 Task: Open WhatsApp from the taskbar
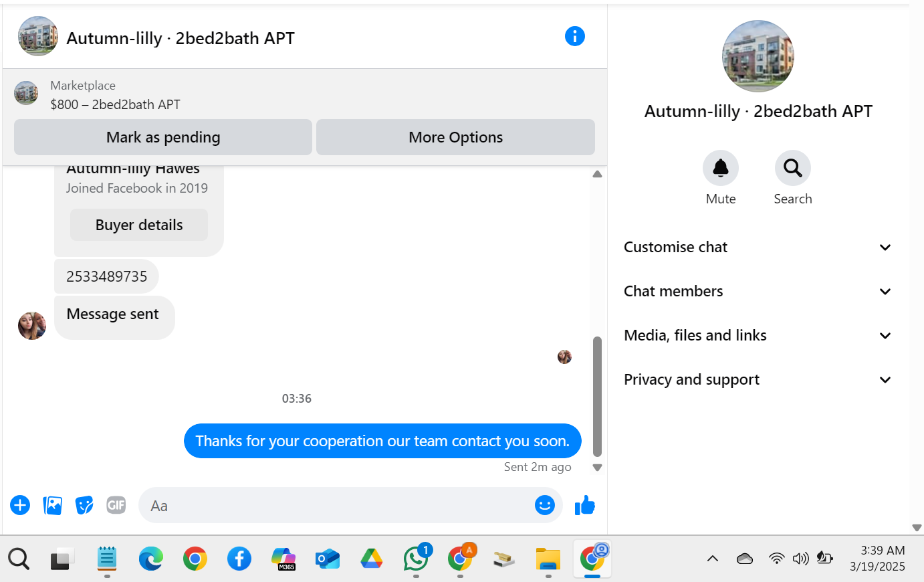[x=416, y=558]
